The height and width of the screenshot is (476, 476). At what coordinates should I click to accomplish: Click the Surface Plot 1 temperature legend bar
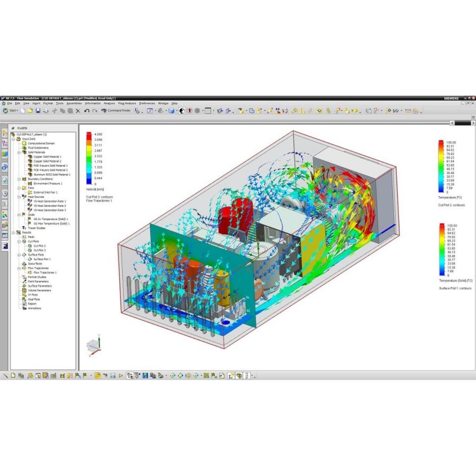click(x=442, y=250)
